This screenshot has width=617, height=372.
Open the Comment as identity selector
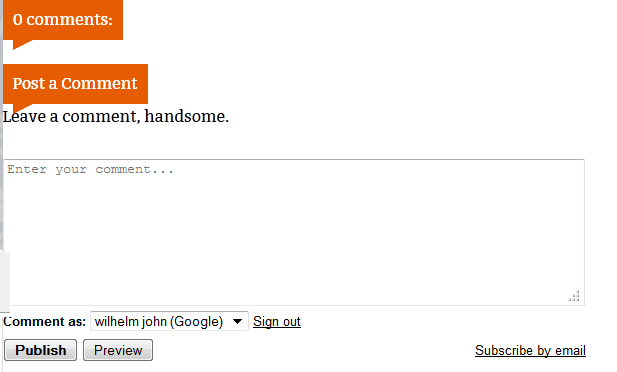169,321
